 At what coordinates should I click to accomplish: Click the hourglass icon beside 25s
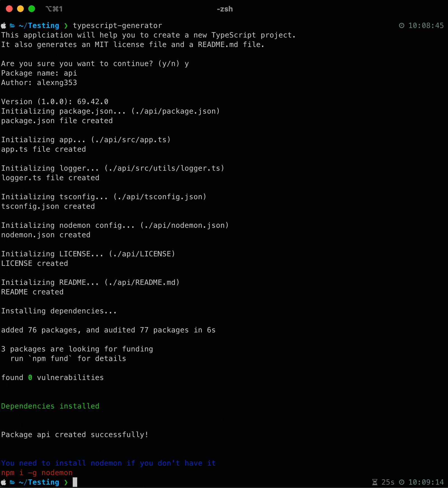click(375, 482)
